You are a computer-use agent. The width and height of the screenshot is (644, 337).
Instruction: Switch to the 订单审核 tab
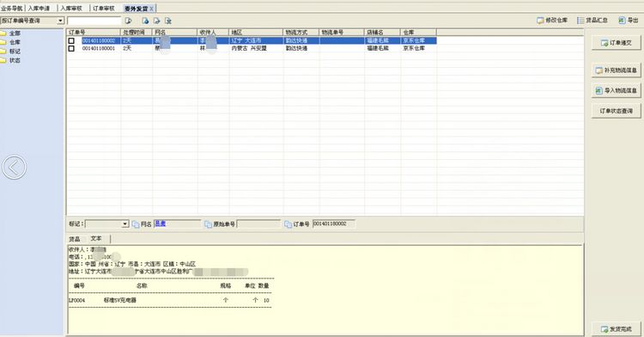click(103, 9)
